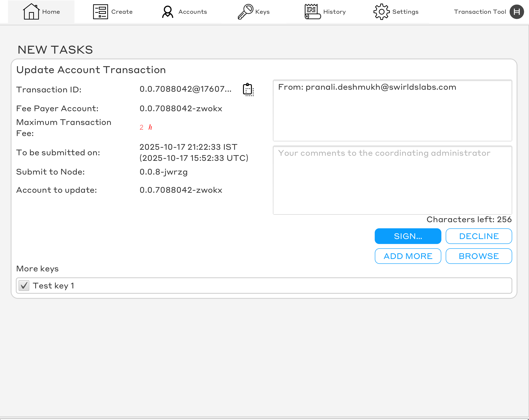This screenshot has height=420, width=529.
Task: Click the Keys key icon
Action: 245,12
